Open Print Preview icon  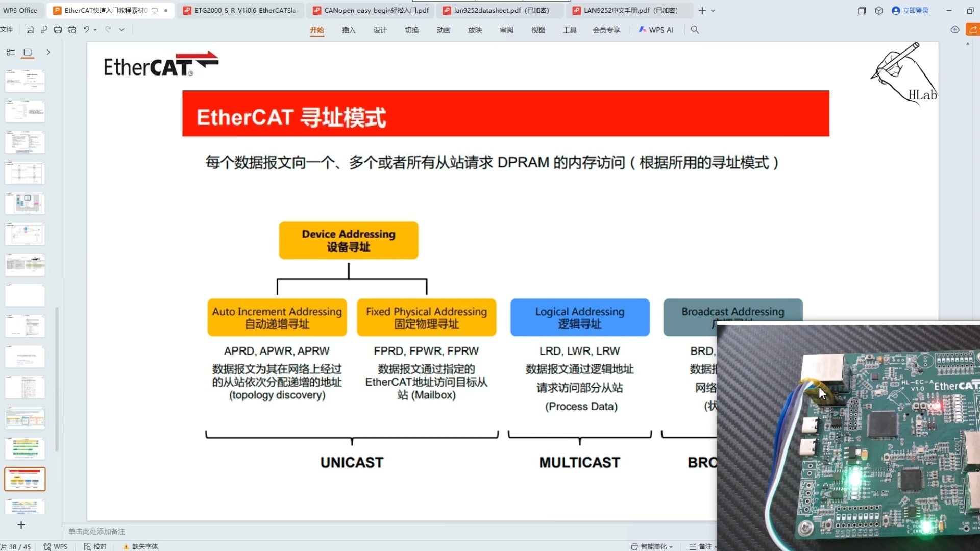coord(72,30)
